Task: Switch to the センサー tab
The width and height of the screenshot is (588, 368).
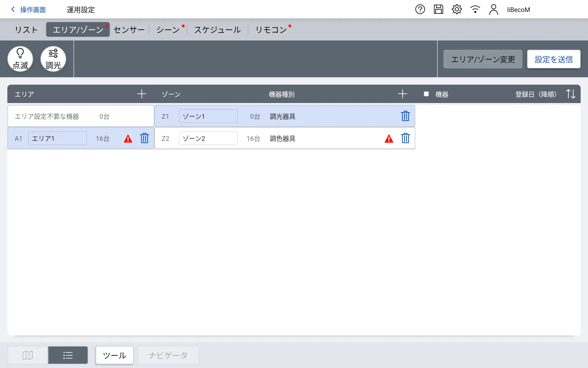Action: 129,30
